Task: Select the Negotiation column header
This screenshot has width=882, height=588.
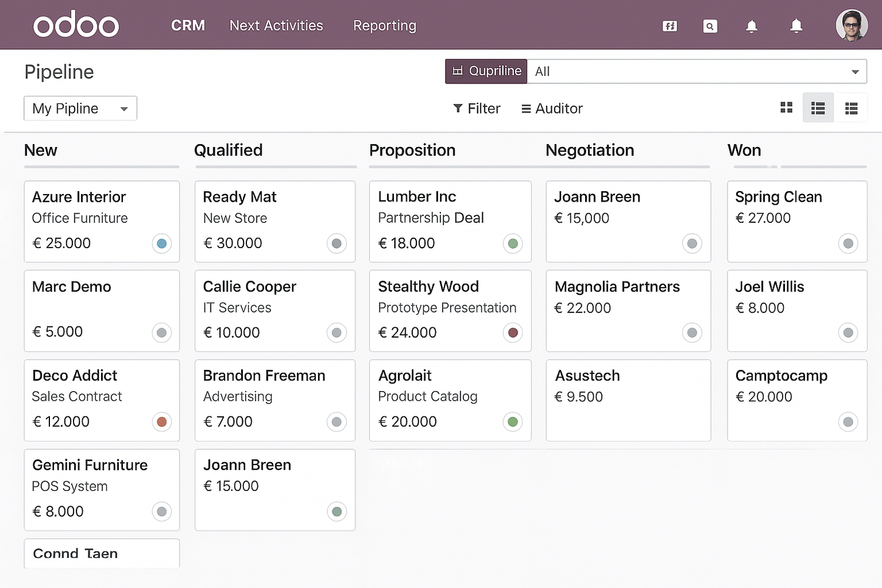Action: coord(590,150)
